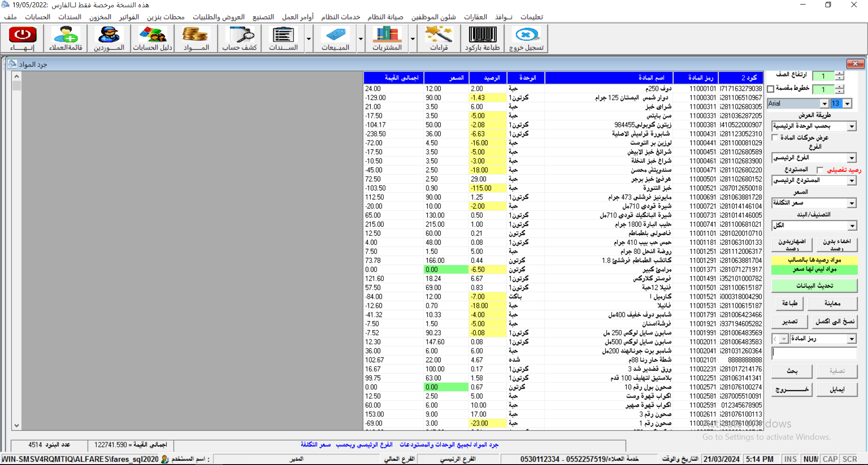Open the المخزون menu

100,17
